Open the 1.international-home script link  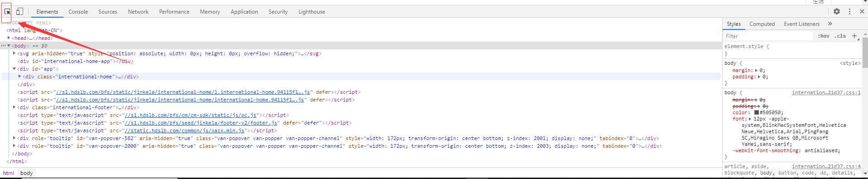pyautogui.click(x=183, y=92)
